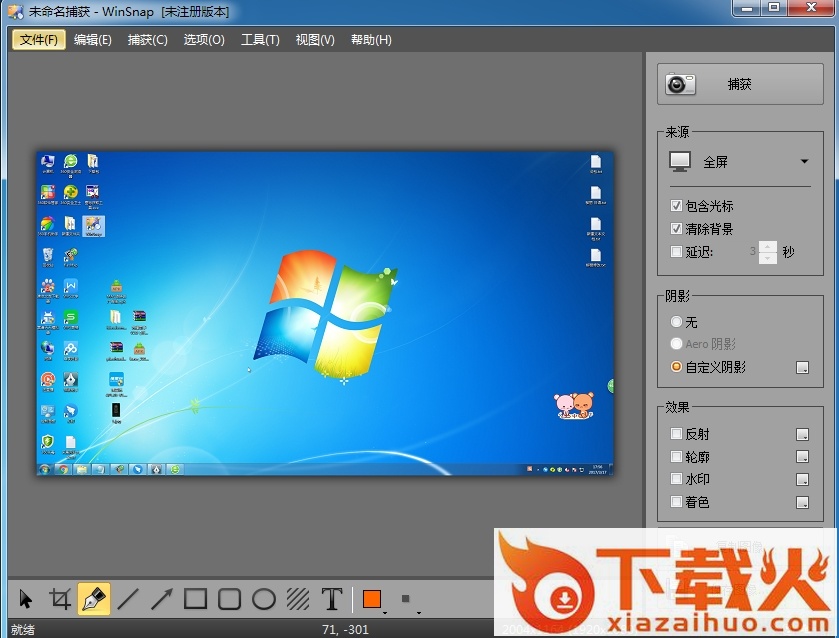Select the Ellipse shape tool
This screenshot has width=839, height=638.
click(264, 599)
